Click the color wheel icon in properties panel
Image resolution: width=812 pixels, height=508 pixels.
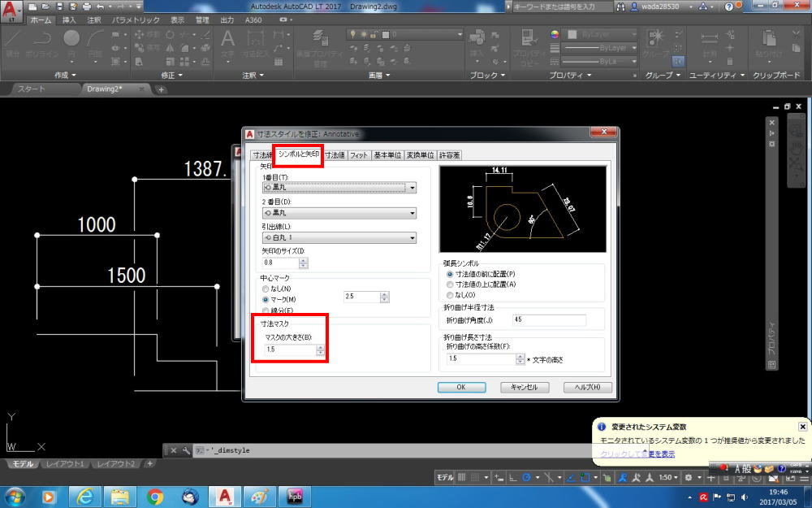click(x=555, y=35)
